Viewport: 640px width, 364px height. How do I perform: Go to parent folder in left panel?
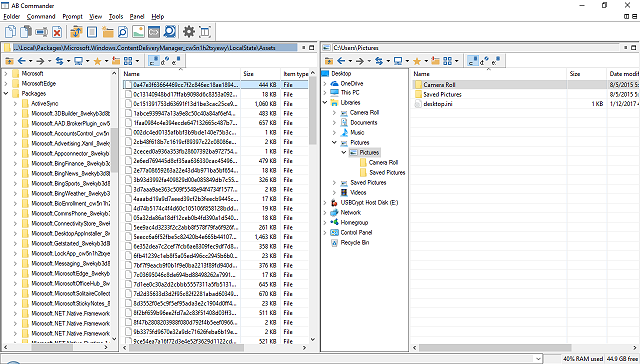click(x=9, y=61)
